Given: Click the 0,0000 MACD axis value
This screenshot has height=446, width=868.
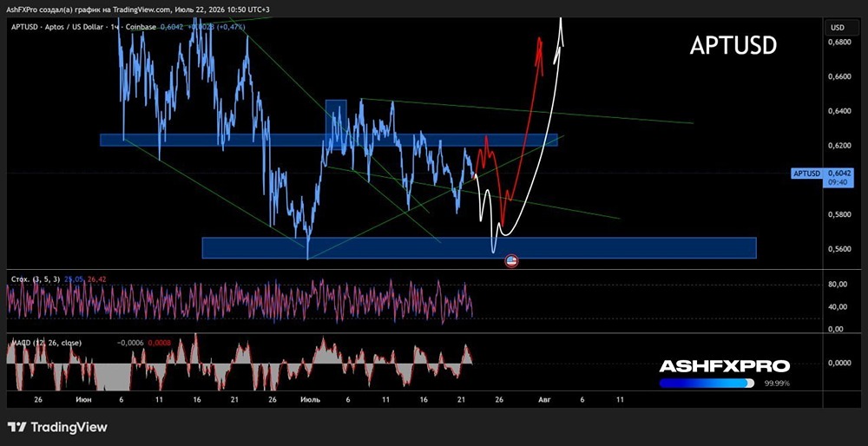Looking at the screenshot, I should tap(839, 363).
